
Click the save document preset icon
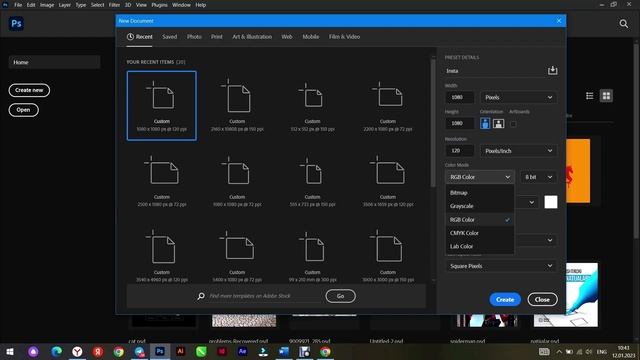(x=552, y=71)
